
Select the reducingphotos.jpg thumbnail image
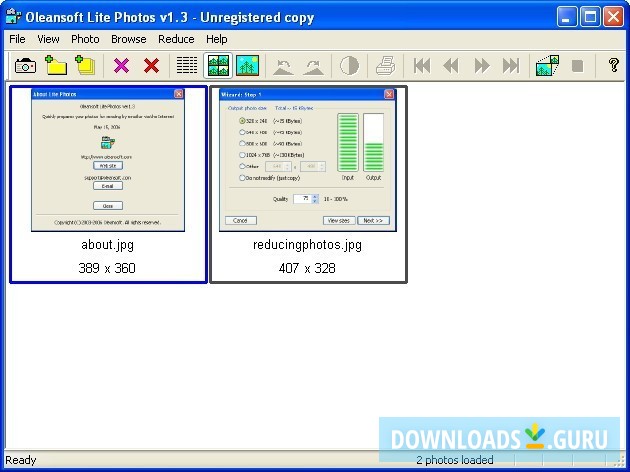[x=308, y=160]
